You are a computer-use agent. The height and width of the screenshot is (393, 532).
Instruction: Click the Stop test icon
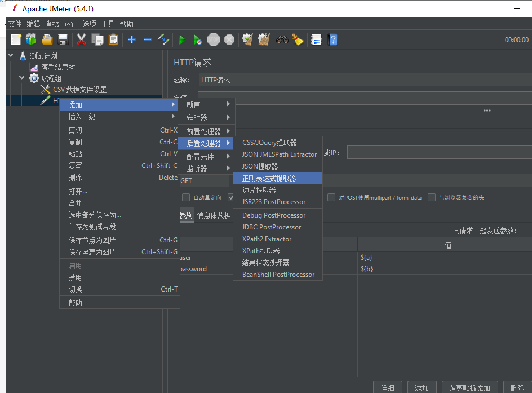pos(214,39)
